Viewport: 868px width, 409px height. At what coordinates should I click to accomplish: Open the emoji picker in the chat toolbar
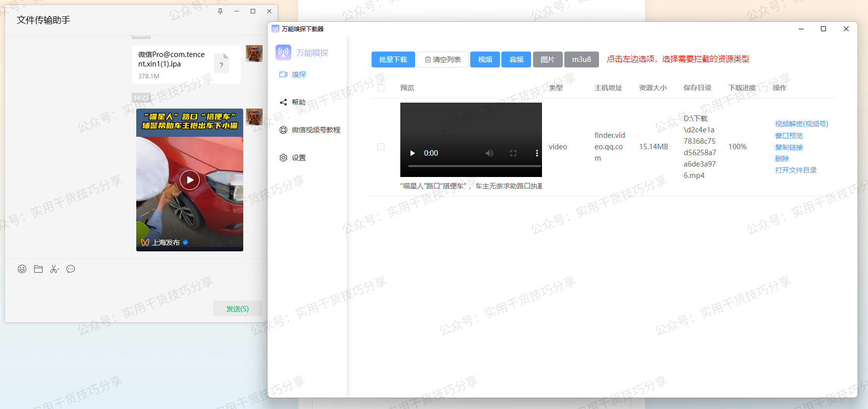click(22, 269)
